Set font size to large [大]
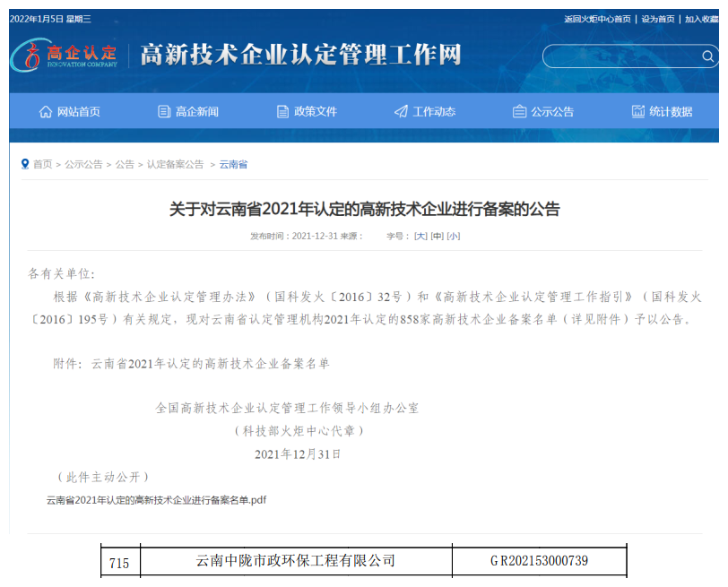 [x=420, y=236]
